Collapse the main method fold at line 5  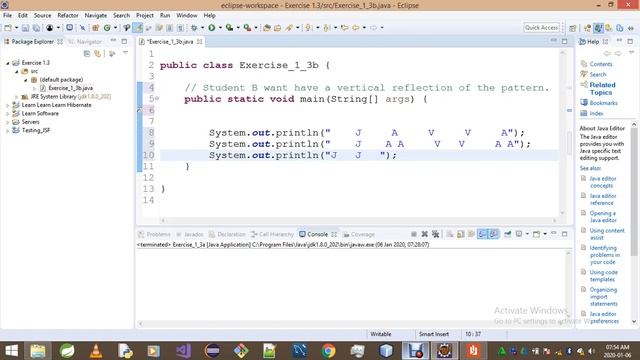pyautogui.click(x=157, y=99)
